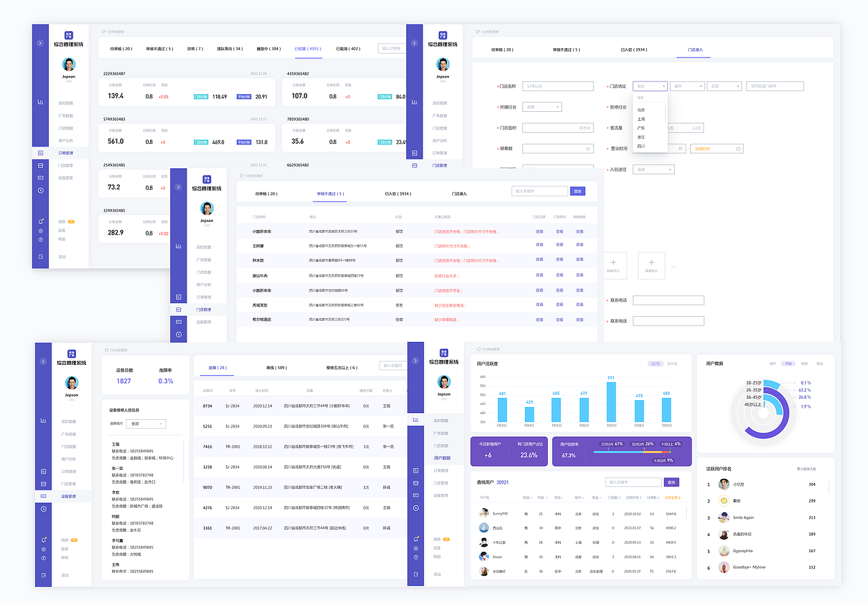Click bell icon in device management window

pyautogui.click(x=43, y=540)
